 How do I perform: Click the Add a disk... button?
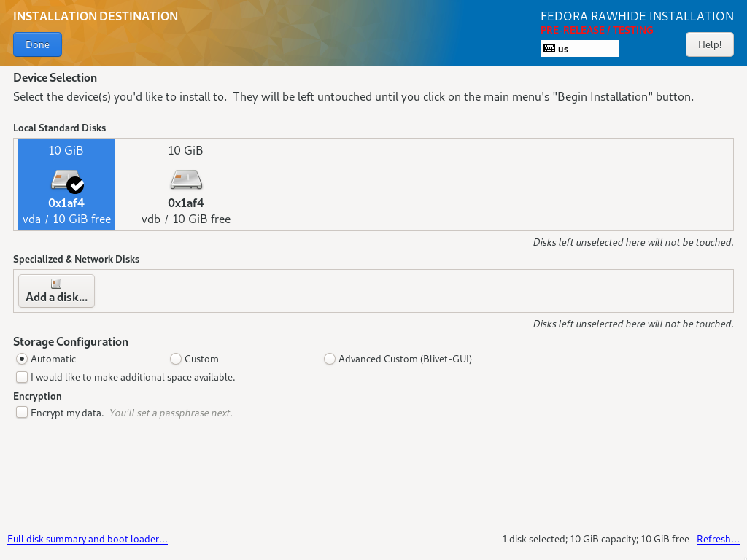(57, 291)
